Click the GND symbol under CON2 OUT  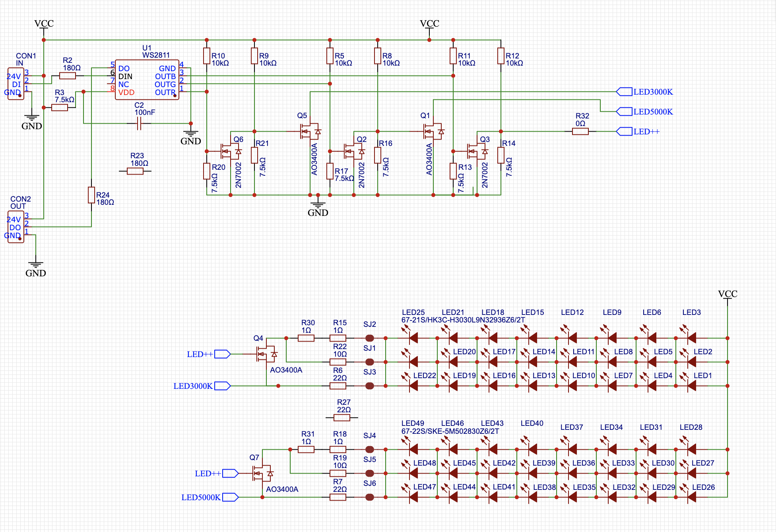[36, 268]
